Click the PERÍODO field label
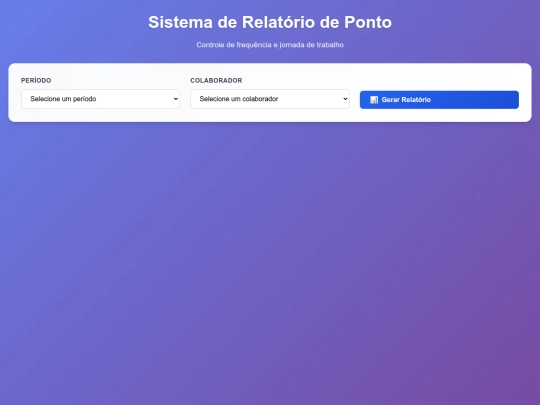 pyautogui.click(x=36, y=80)
